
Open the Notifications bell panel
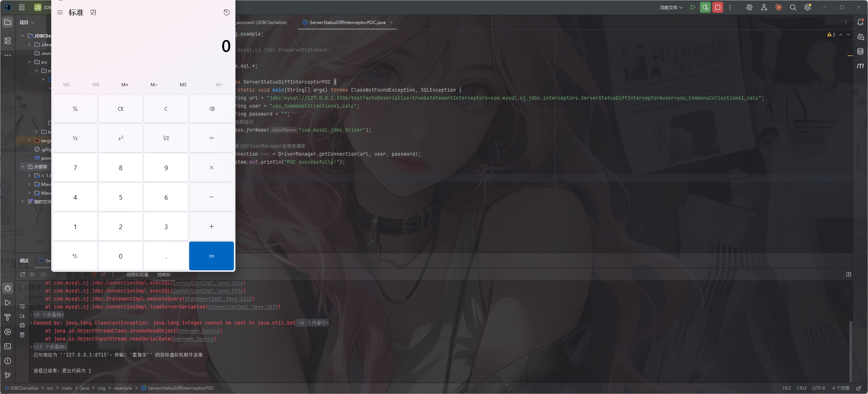[x=860, y=22]
